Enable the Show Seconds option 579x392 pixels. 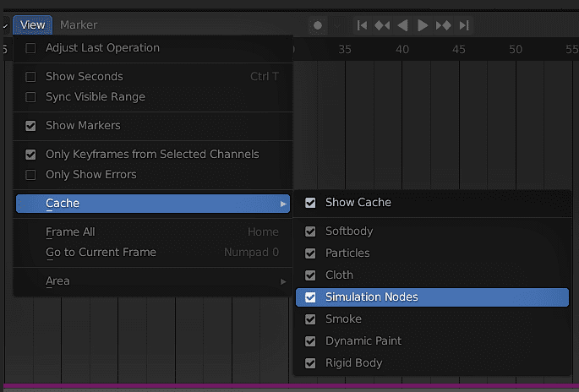coord(31,77)
